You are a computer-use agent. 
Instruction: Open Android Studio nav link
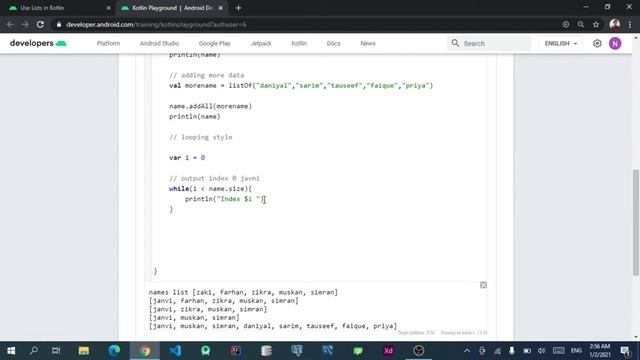pyautogui.click(x=159, y=43)
